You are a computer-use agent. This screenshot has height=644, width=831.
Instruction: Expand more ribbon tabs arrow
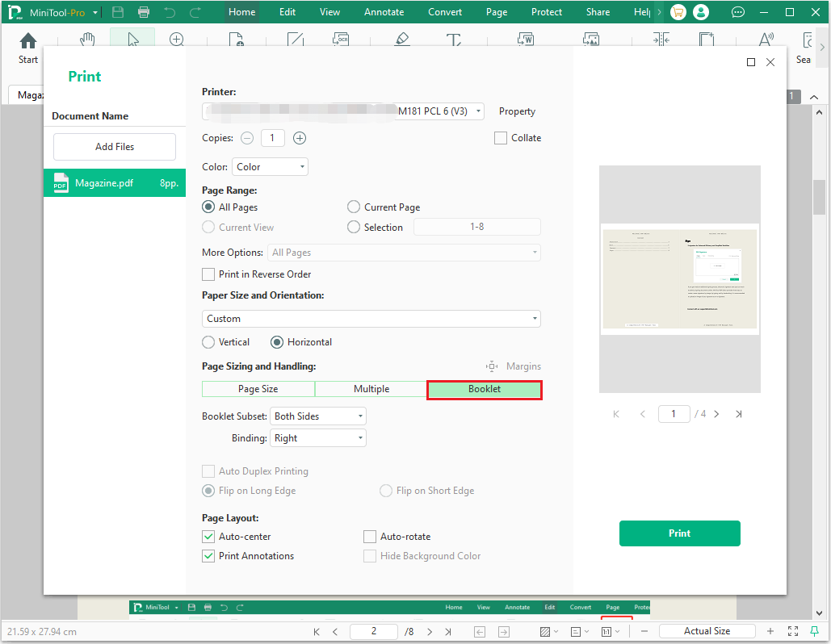[659, 11]
